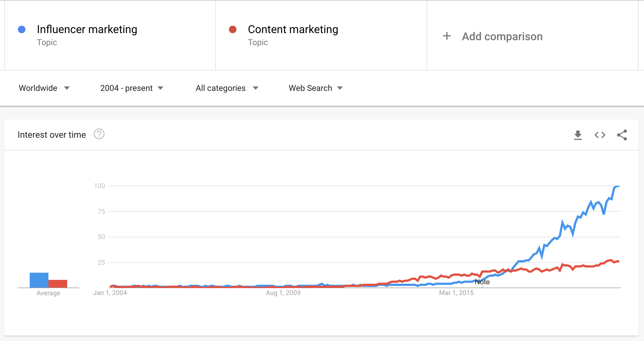Share the Interest over time chart
Image resolution: width=644 pixels, height=341 pixels.
pos(622,135)
